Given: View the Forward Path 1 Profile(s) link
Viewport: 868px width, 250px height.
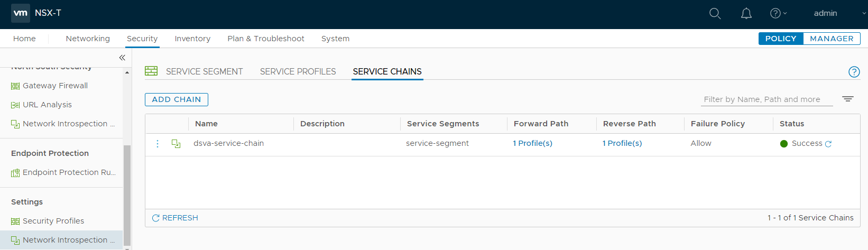Looking at the screenshot, I should pos(532,143).
